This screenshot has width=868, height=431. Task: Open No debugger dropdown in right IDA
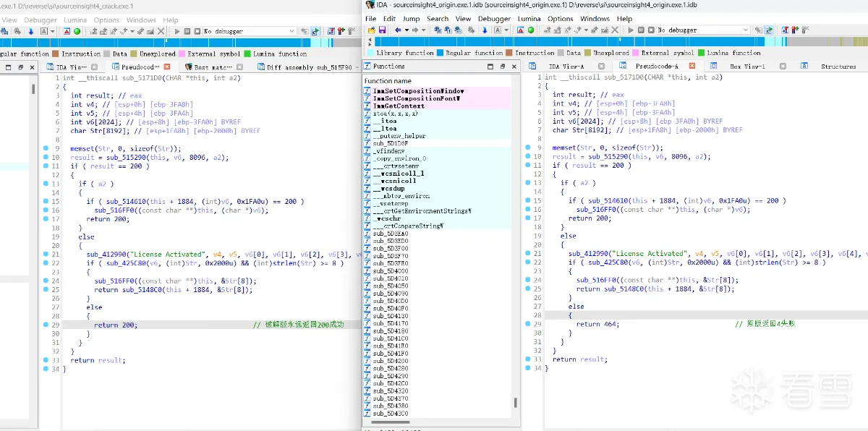coord(703,30)
